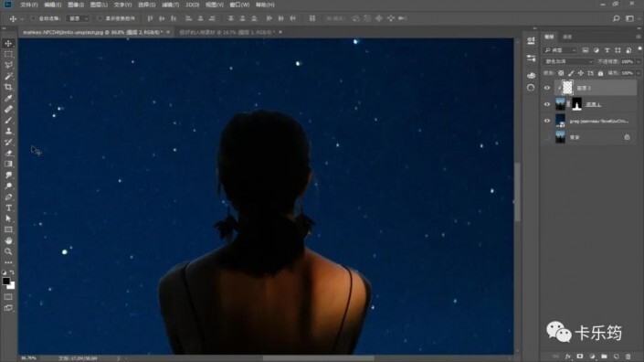The height and width of the screenshot is (362, 644).
Task: Select the Eraser tool
Action: click(8, 153)
